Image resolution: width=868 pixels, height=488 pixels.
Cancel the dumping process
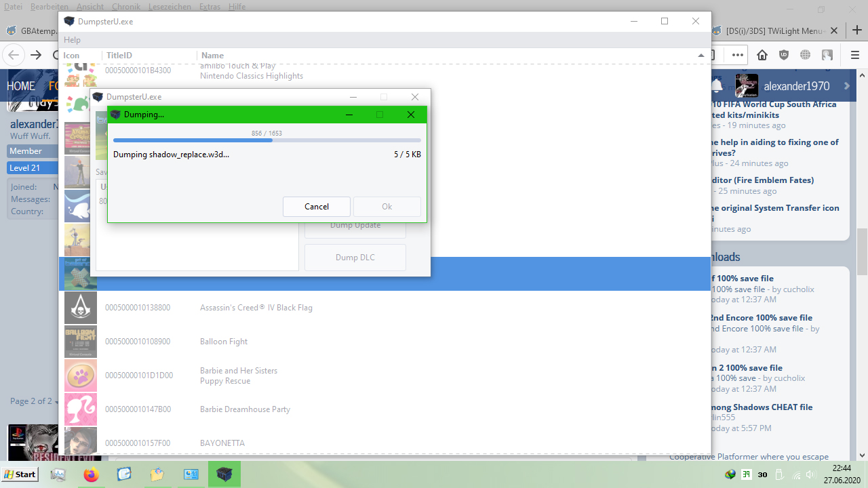[x=317, y=207]
